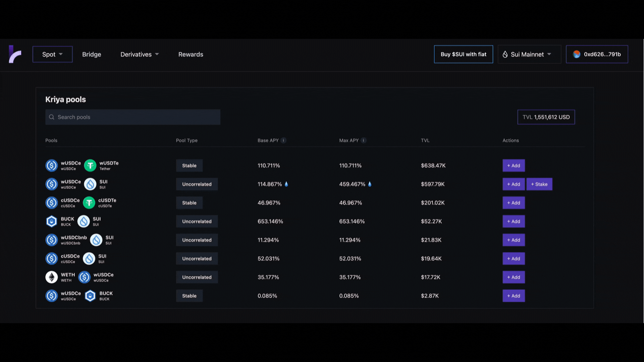Click Stable tag of wUSDCe/BUCK pool
Viewport: 644px width, 362px height.
click(x=189, y=296)
